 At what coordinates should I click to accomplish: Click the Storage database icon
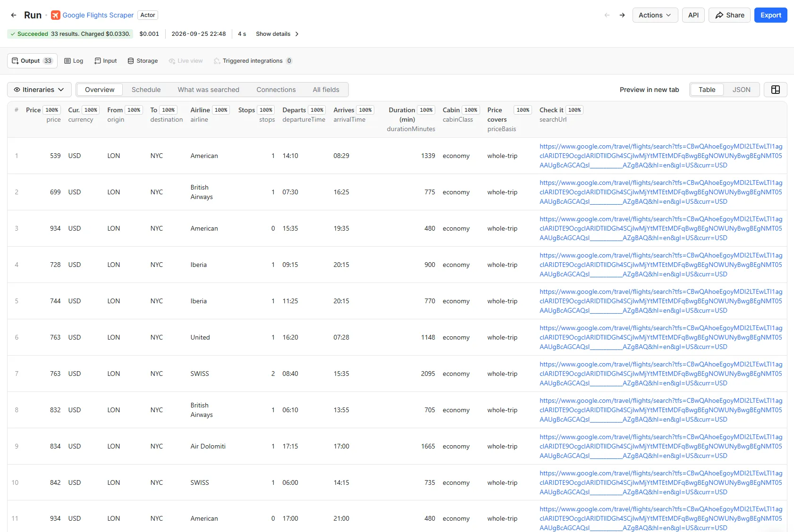coord(131,61)
